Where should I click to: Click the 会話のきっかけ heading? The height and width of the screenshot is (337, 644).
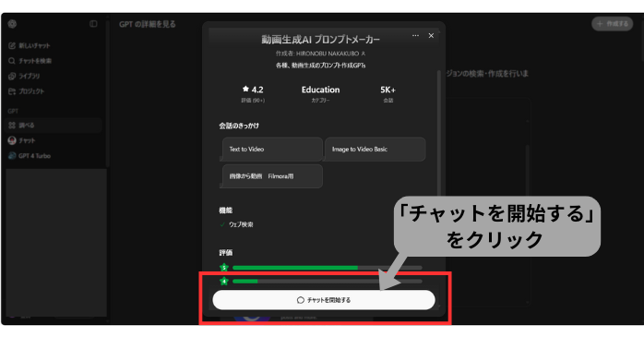pyautogui.click(x=239, y=126)
